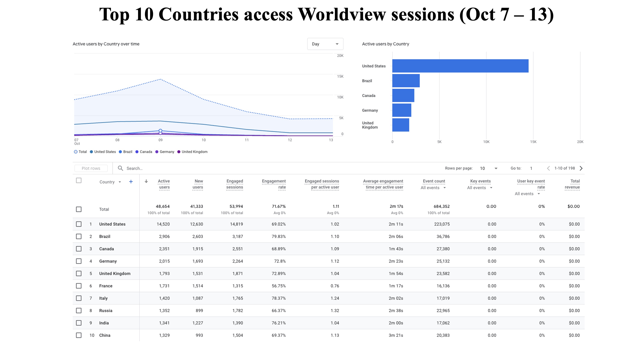This screenshot has width=644, height=361.
Task: Open the Day granularity dropdown
Action: pyautogui.click(x=325, y=44)
